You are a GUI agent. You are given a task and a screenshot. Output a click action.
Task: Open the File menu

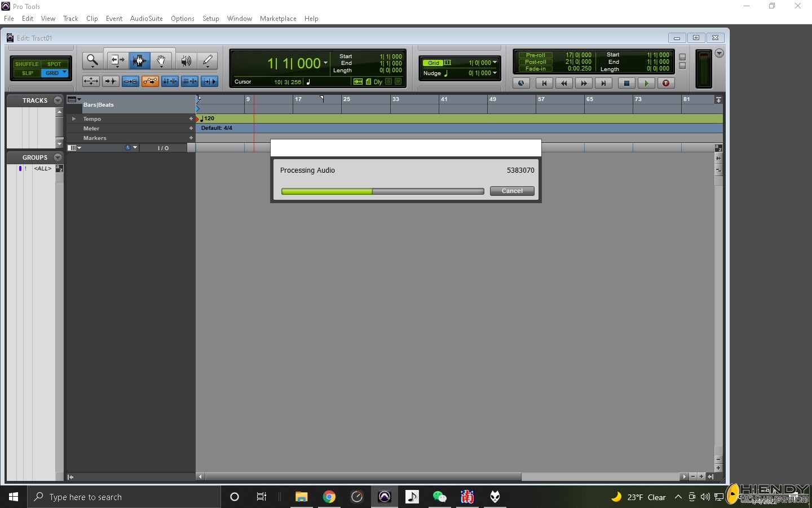9,19
